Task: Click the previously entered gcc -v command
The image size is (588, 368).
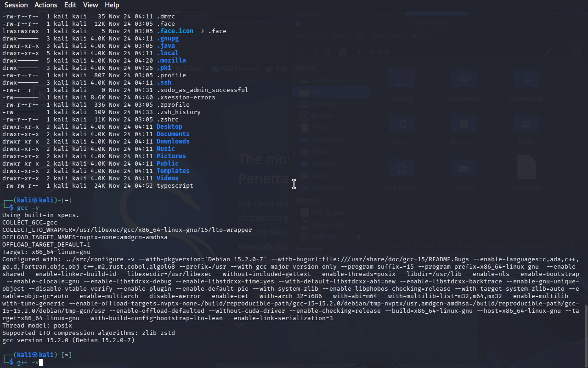Action: click(x=28, y=208)
